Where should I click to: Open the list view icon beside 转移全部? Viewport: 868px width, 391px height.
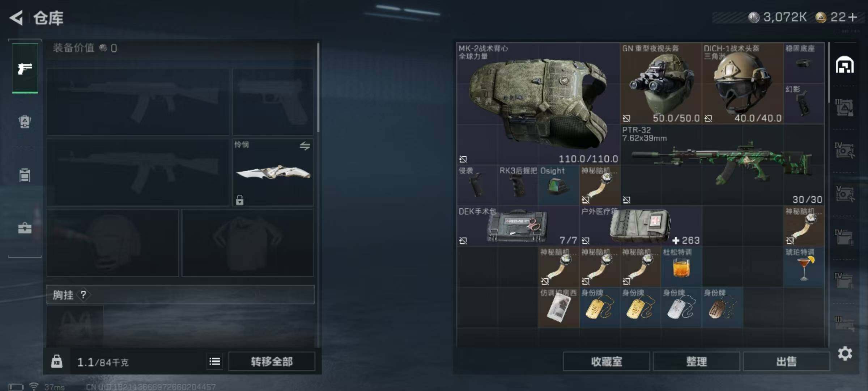215,361
